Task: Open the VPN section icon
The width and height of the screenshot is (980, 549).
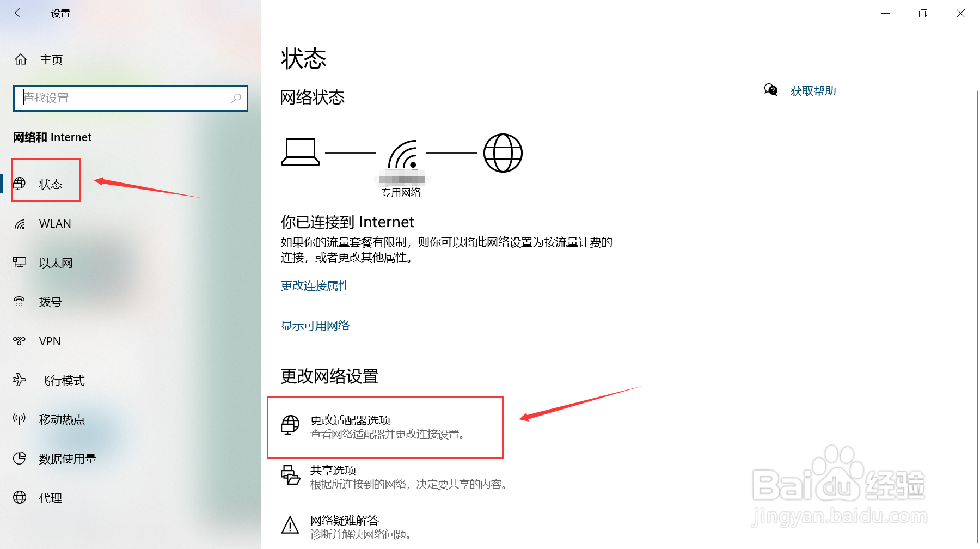Action: [x=20, y=341]
